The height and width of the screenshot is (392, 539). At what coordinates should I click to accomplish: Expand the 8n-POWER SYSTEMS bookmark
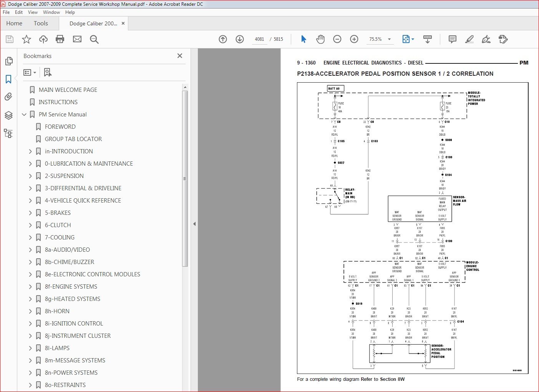(30, 373)
